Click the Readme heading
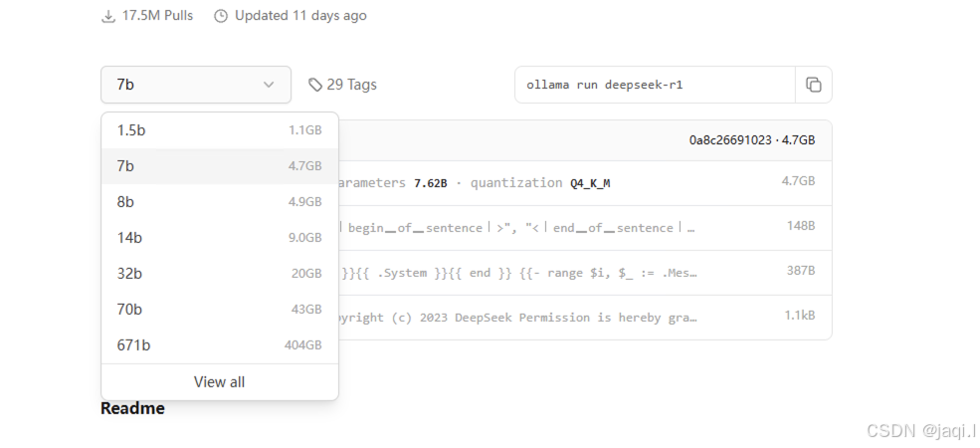Screen dimensions: 980x448 (x=132, y=408)
